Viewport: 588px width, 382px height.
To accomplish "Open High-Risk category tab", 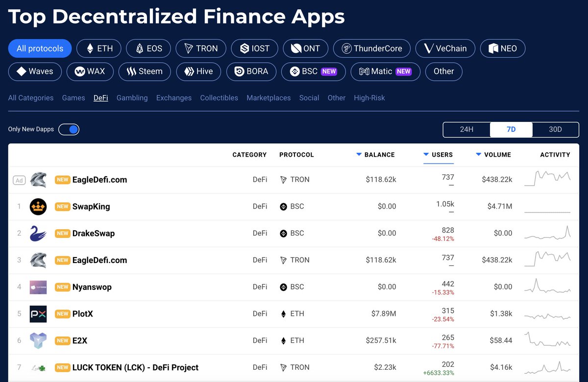I will coord(369,98).
